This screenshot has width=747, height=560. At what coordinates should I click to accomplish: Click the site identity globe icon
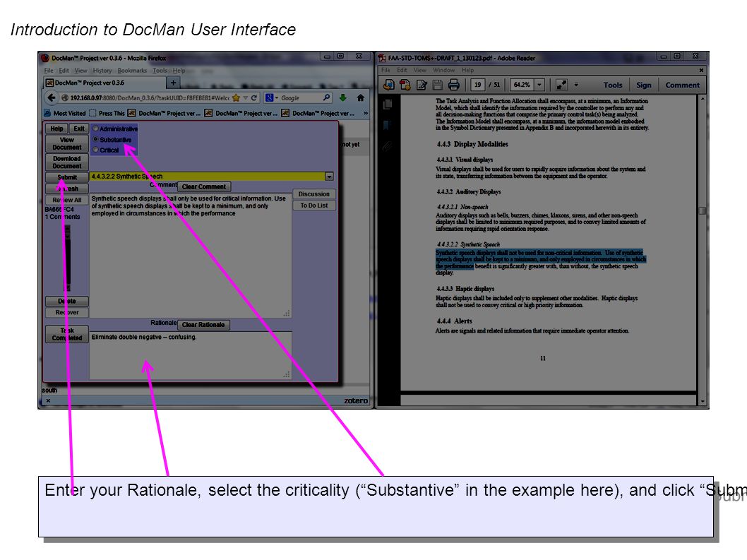pyautogui.click(x=65, y=97)
